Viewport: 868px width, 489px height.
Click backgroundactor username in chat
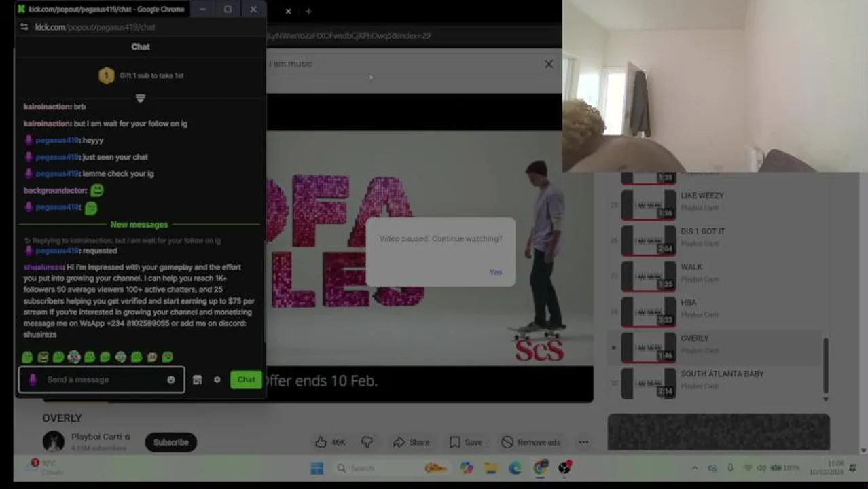pos(55,191)
